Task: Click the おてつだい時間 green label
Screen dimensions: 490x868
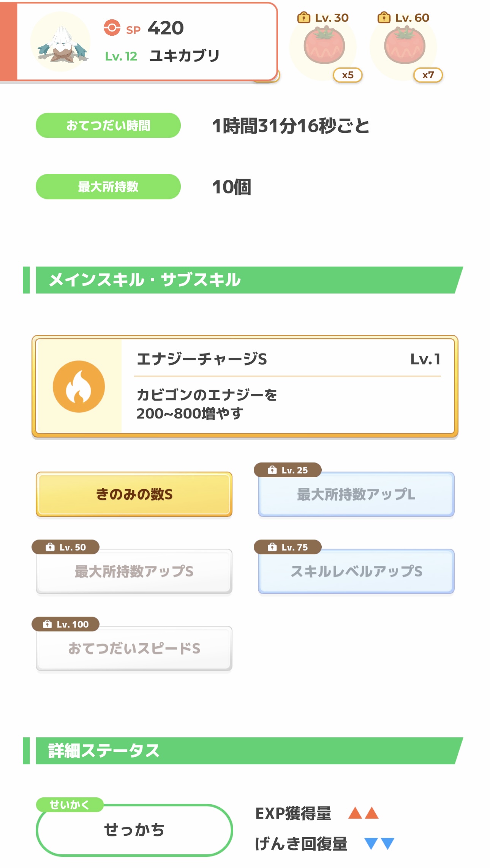Action: tap(108, 125)
